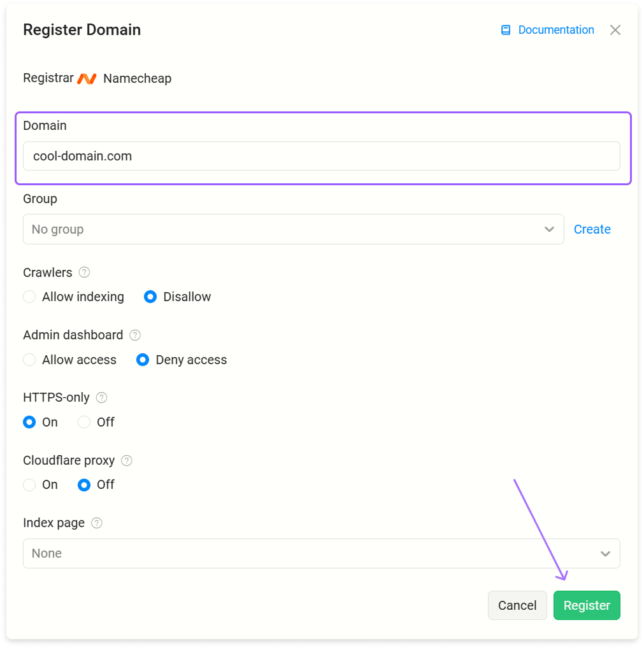Open the Documentation link
Image resolution: width=644 pixels, height=648 pixels.
coord(556,30)
